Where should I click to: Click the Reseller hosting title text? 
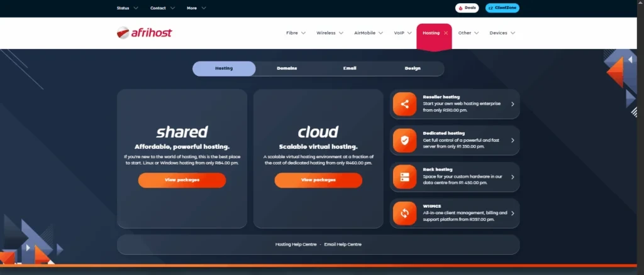click(x=441, y=97)
